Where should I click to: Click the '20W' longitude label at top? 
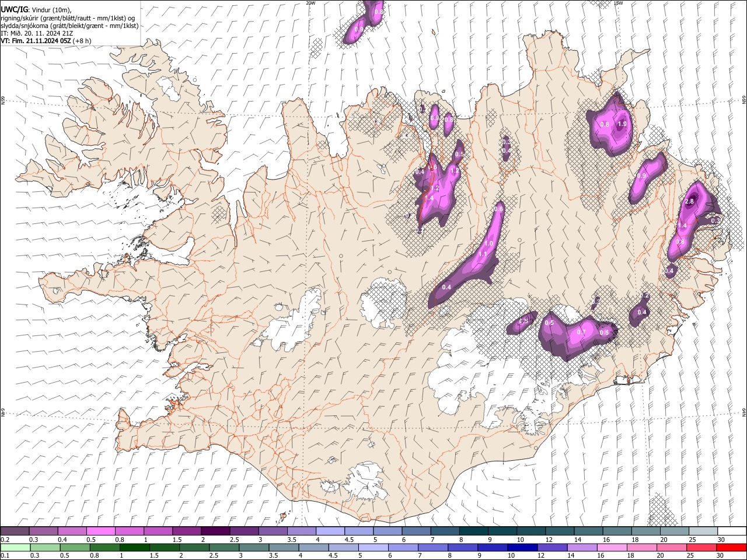pos(310,3)
